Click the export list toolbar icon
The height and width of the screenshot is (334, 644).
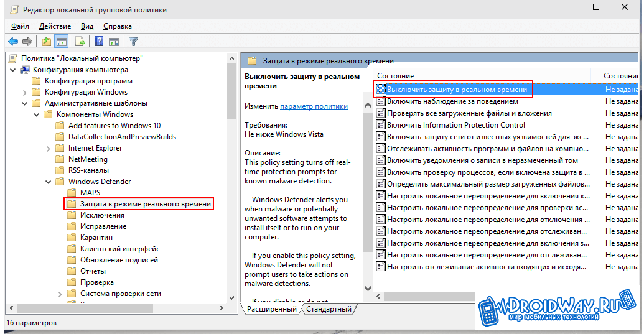point(80,41)
